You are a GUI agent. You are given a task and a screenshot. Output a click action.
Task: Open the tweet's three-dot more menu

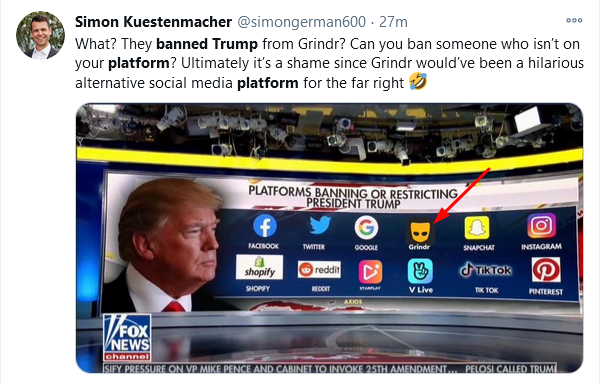point(574,20)
